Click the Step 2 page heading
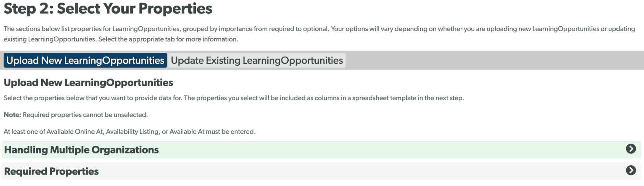 click(108, 9)
